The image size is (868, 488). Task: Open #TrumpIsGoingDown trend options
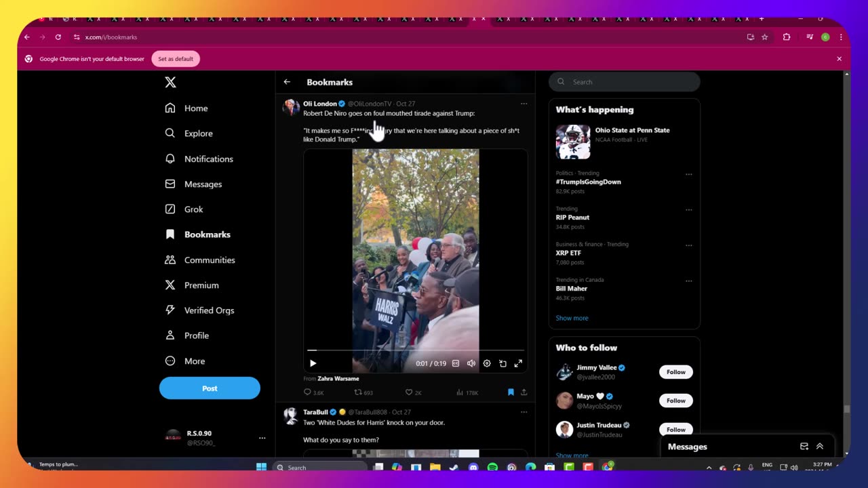(688, 174)
